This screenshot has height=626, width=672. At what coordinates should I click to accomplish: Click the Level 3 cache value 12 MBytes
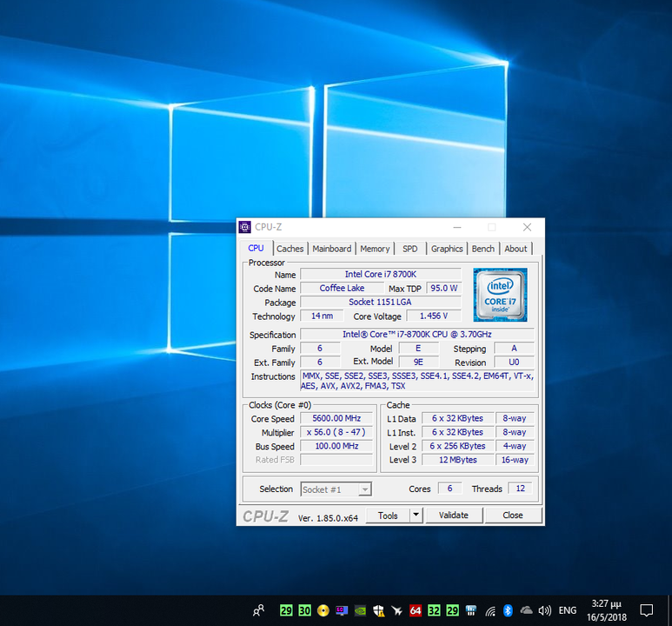pos(458,460)
